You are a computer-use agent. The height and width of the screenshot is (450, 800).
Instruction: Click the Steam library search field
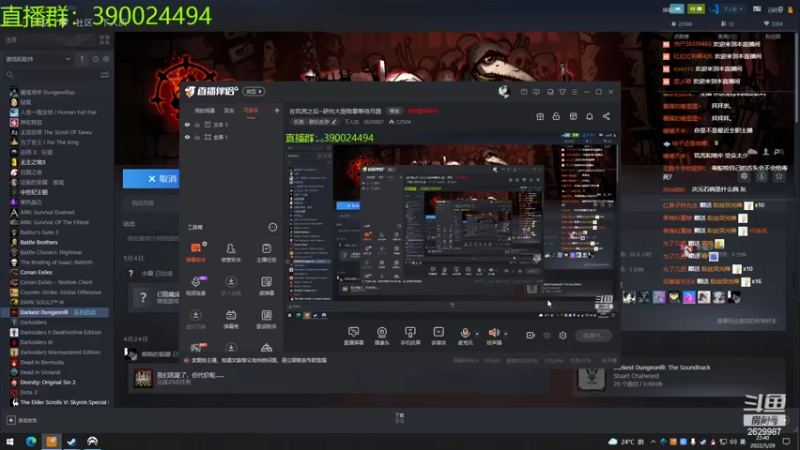51,75
